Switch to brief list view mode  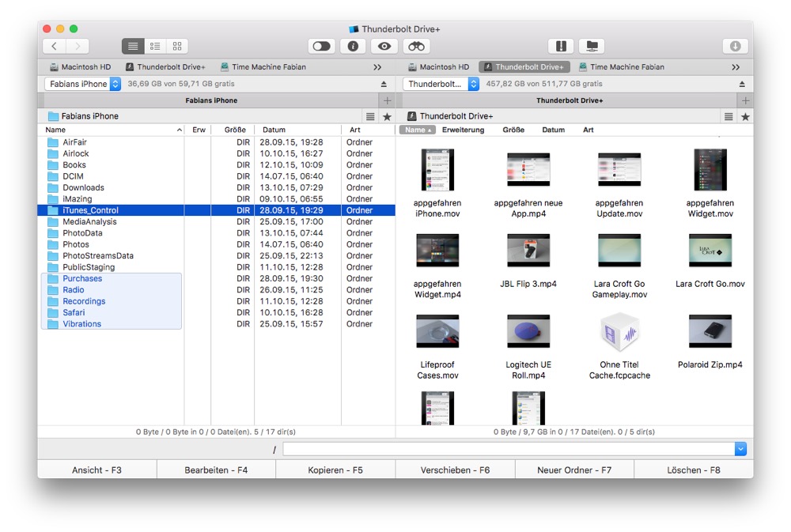(155, 47)
